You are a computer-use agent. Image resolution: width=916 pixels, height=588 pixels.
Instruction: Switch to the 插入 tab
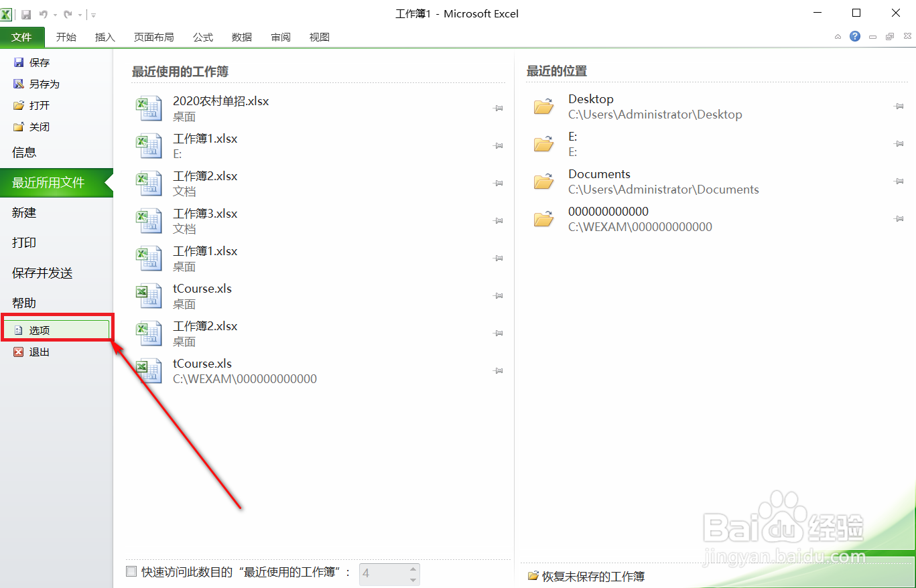pos(105,37)
